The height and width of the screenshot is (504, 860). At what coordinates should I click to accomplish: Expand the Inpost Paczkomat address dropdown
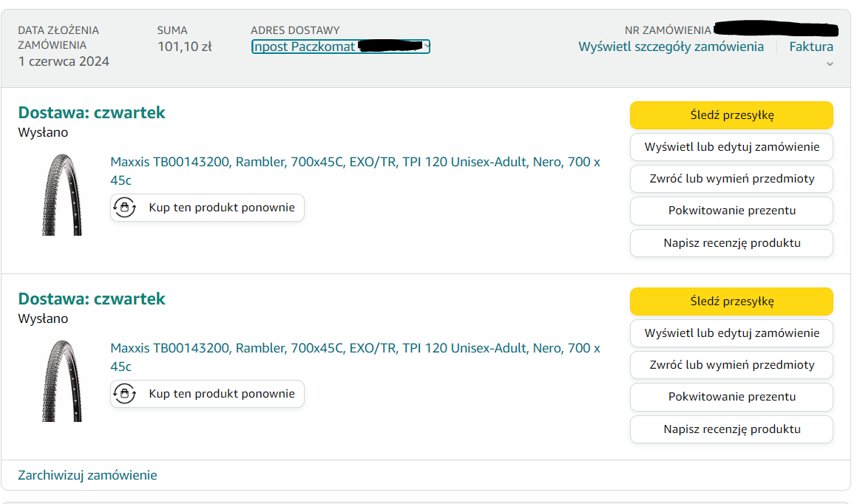[426, 47]
